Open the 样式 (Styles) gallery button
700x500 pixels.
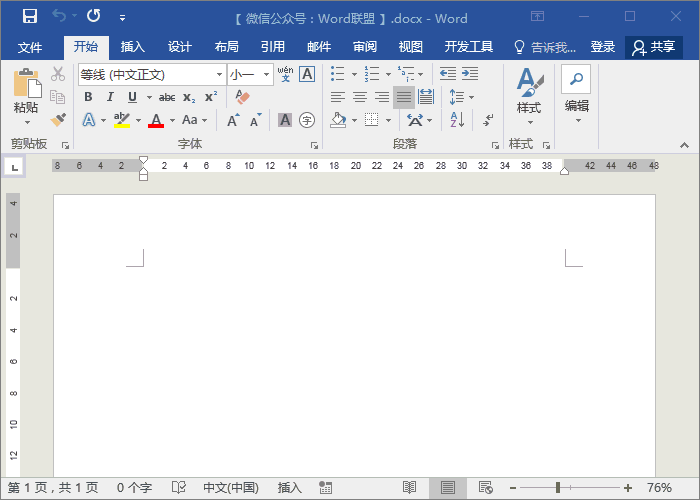tap(529, 96)
